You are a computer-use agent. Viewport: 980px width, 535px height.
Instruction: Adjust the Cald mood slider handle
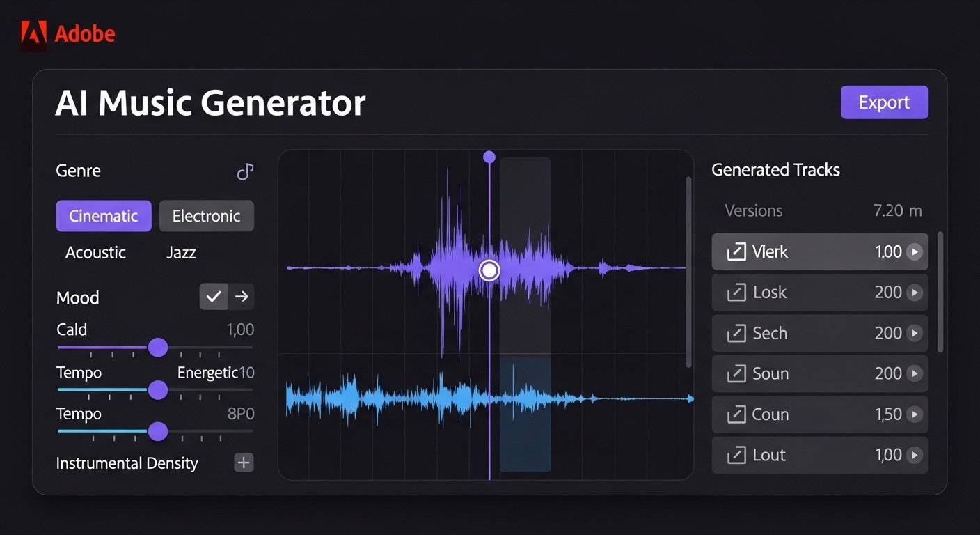pos(158,347)
